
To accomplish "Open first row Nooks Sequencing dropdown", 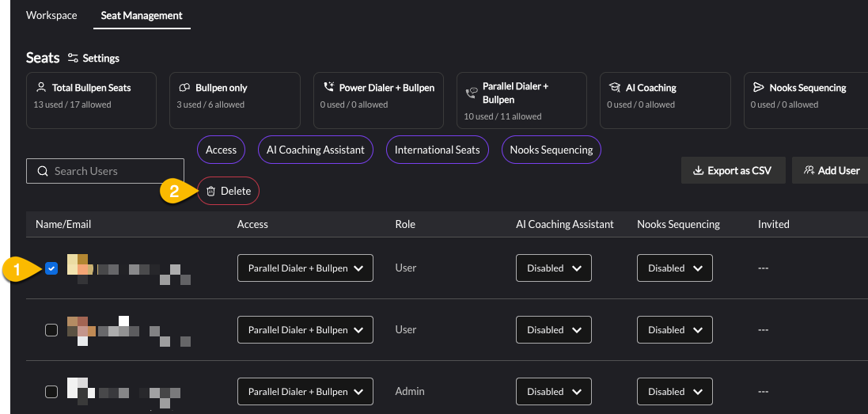I will click(x=675, y=268).
